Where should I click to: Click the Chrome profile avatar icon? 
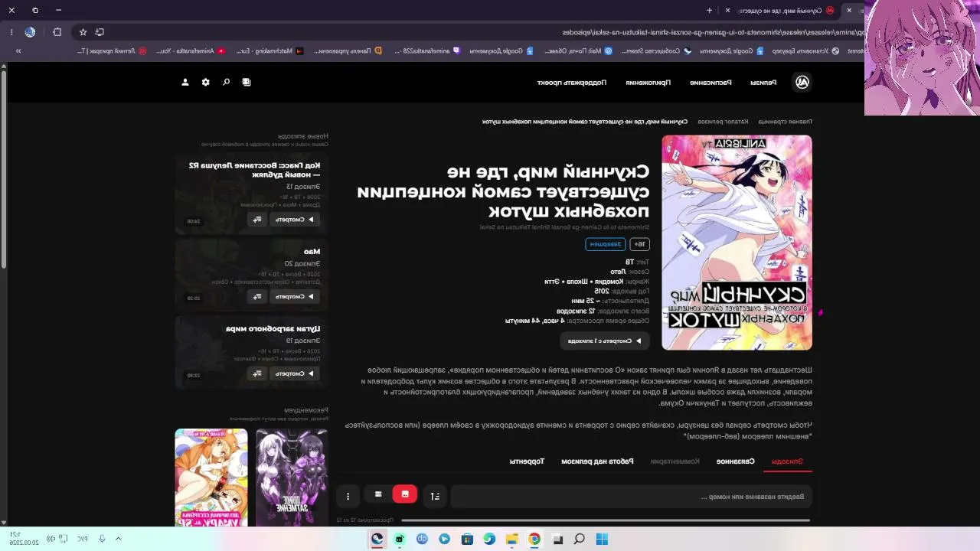(30, 32)
